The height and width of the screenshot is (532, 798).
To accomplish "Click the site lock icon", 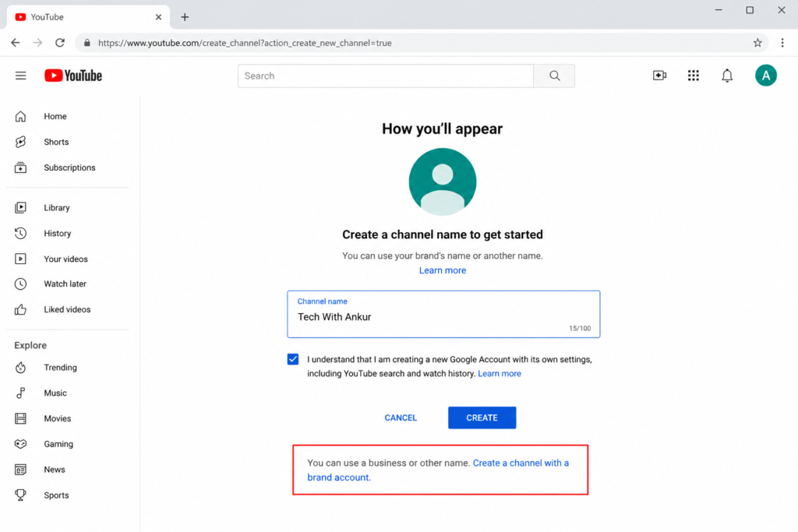I will tap(87, 43).
